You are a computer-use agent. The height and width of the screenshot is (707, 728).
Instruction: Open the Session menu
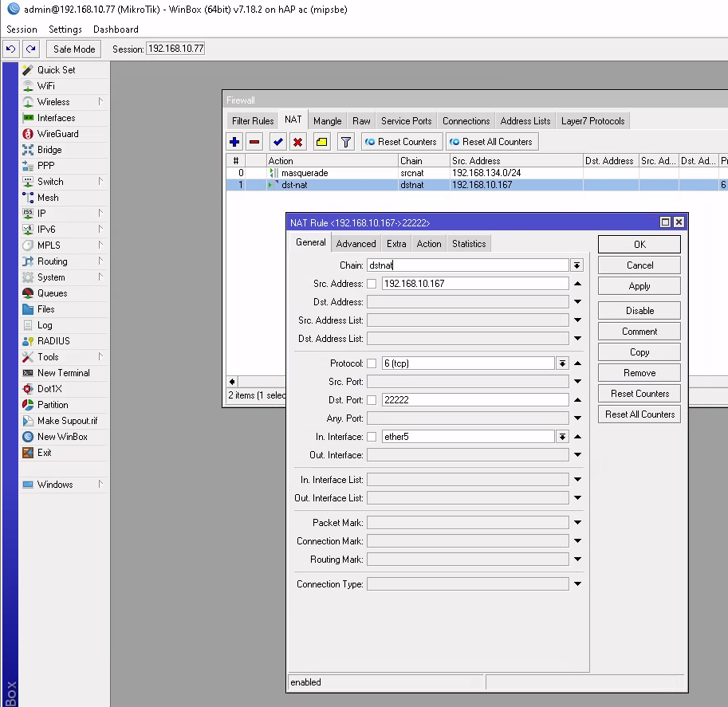(22, 29)
